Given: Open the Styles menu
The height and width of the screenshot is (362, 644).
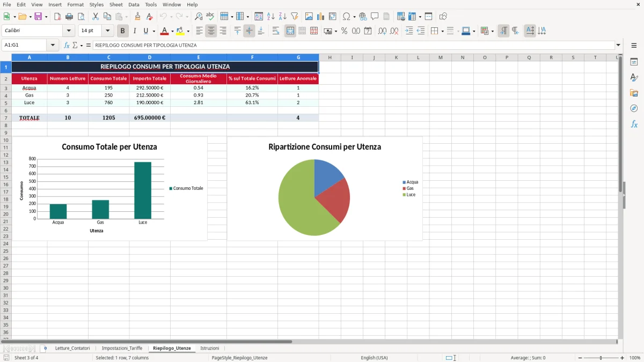Looking at the screenshot, I should 97,4.
